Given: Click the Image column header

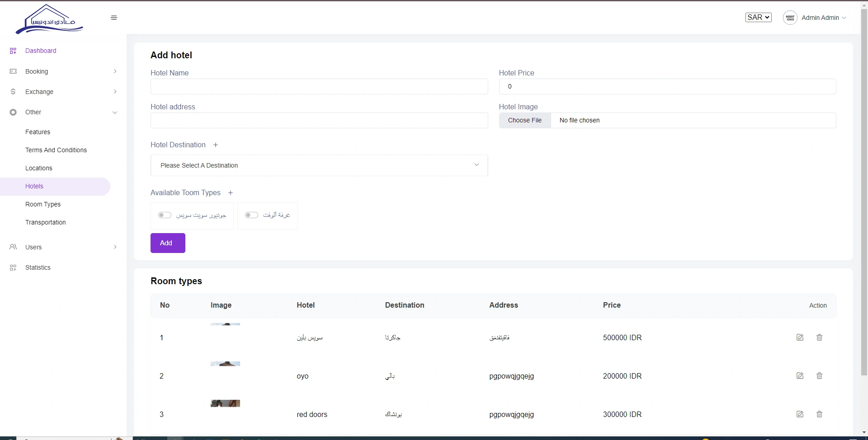Looking at the screenshot, I should pyautogui.click(x=221, y=305).
